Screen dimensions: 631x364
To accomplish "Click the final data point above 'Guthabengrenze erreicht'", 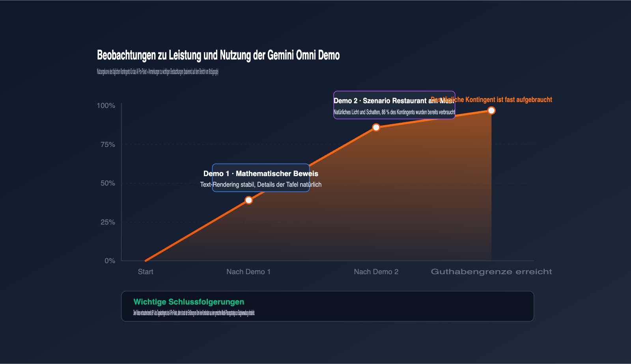I will (x=491, y=110).
